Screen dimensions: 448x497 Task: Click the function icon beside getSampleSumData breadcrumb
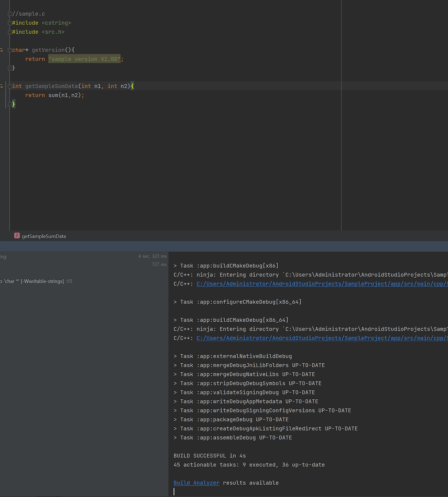click(x=17, y=236)
